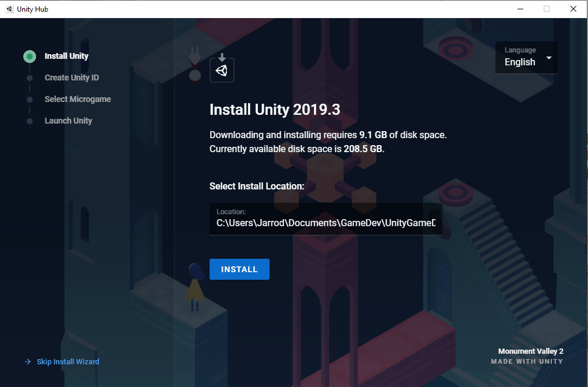Click the Launch Unity step indicator dot
The width and height of the screenshot is (588, 387).
(x=29, y=121)
